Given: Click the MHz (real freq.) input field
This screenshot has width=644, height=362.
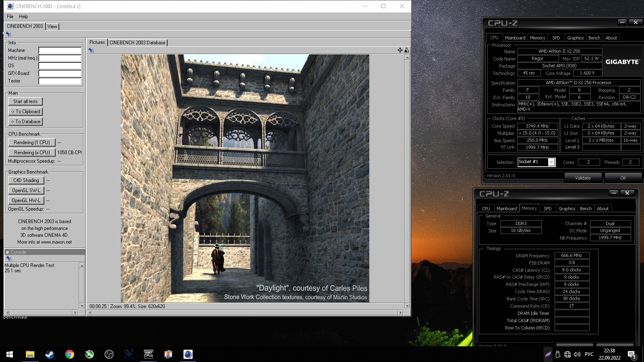Looking at the screenshot, I should coord(60,58).
